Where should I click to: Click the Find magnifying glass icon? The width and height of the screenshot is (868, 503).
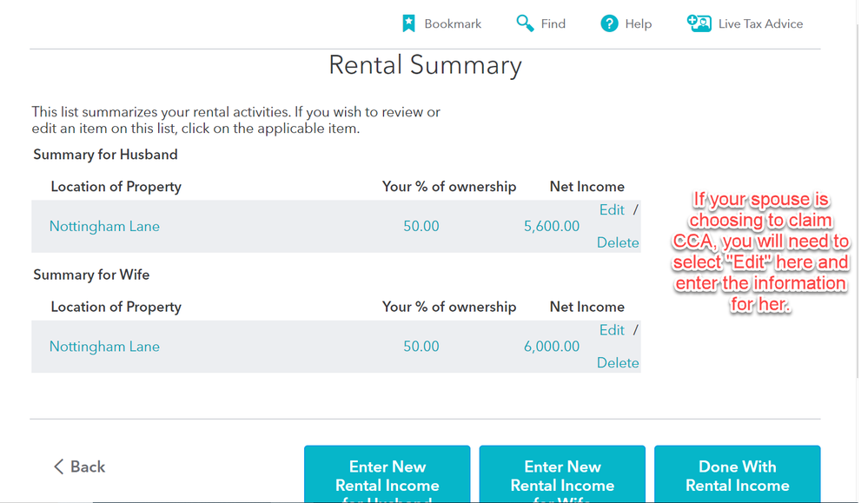pos(525,23)
